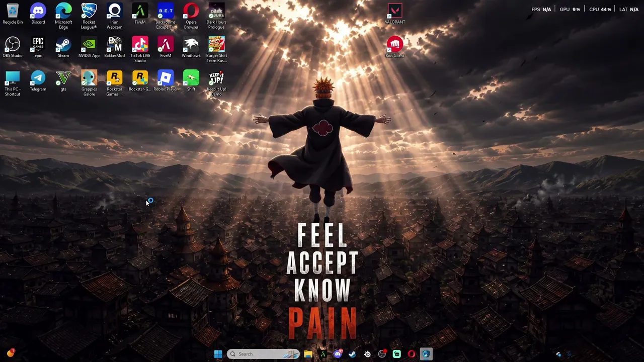Click the Shift desktop shortcut icon
The height and width of the screenshot is (362, 644).
[191, 81]
